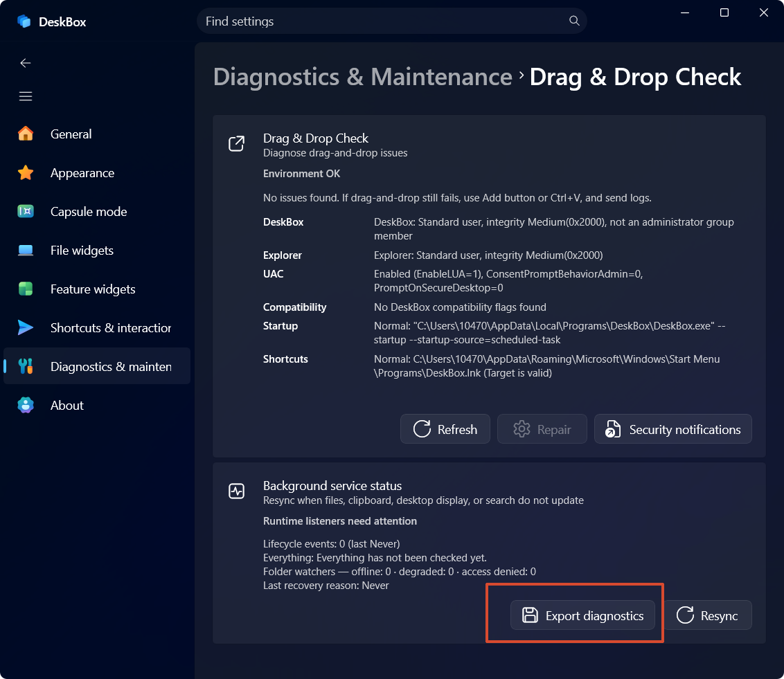Click the Shortcuts paper plane icon
This screenshot has width=784, height=679.
(26, 328)
